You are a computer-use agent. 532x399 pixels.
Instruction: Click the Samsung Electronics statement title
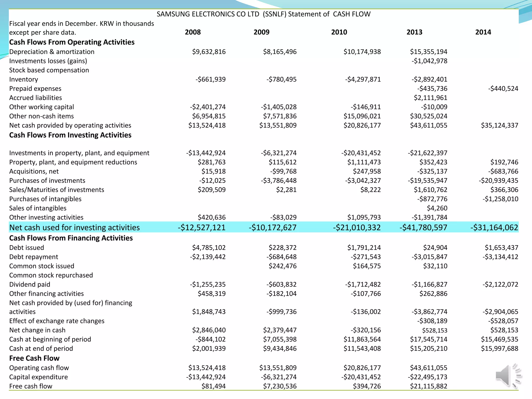coord(263,14)
